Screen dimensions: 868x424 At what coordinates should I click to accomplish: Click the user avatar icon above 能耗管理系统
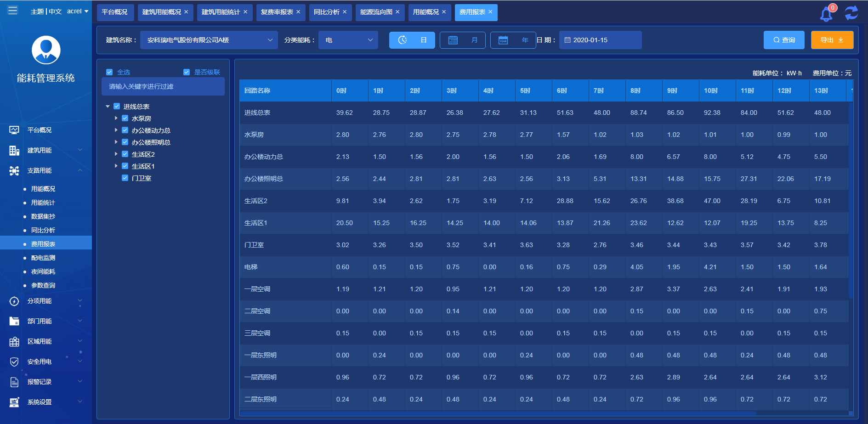pos(45,50)
